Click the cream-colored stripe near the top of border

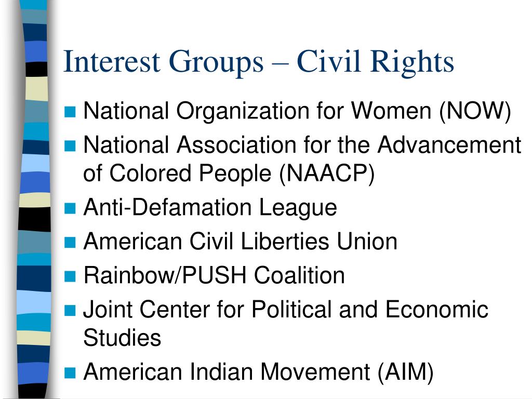tap(37, 88)
